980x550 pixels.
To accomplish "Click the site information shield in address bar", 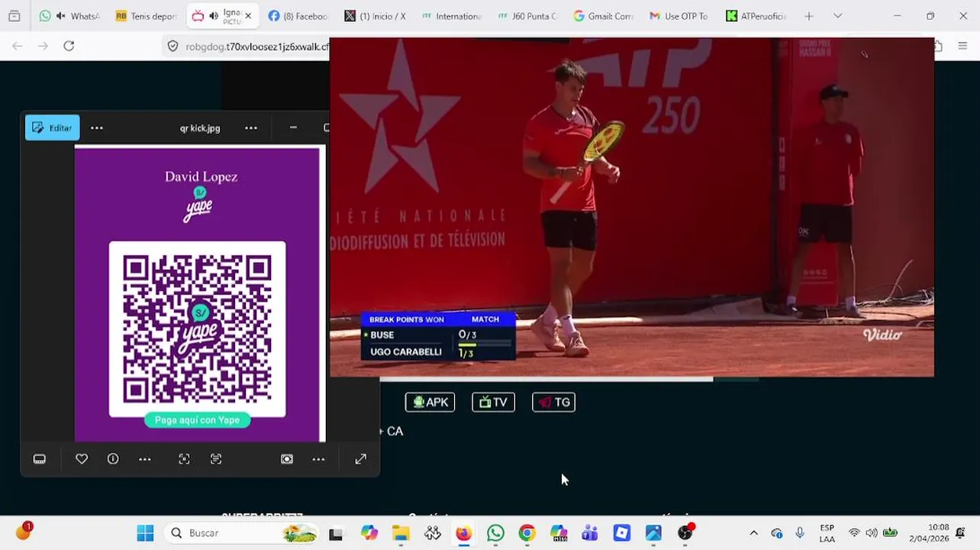I will 172,47.
